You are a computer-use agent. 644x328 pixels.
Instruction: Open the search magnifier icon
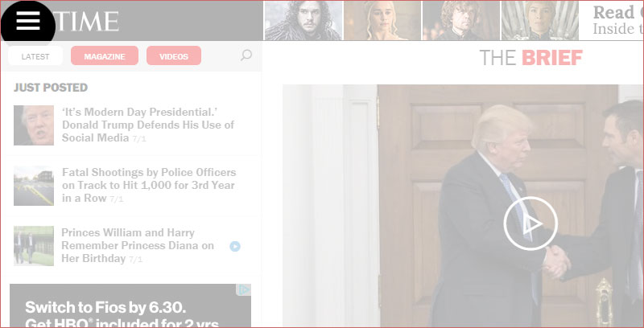246,55
